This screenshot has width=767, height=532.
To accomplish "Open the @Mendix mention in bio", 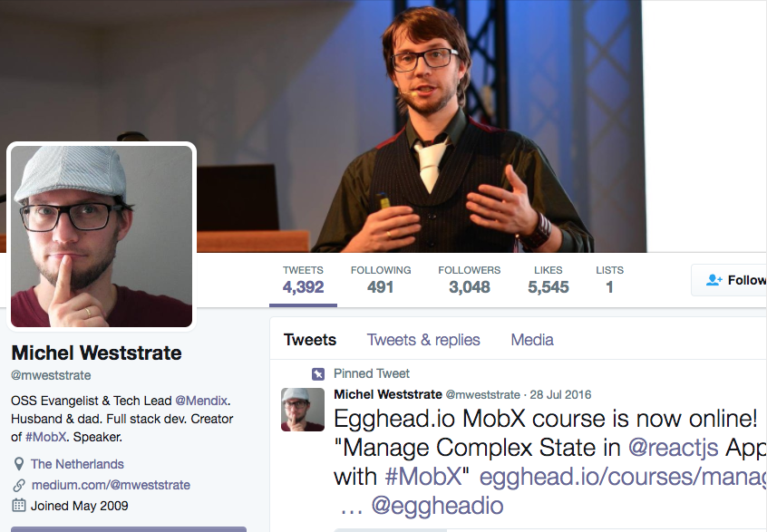I will [x=201, y=401].
